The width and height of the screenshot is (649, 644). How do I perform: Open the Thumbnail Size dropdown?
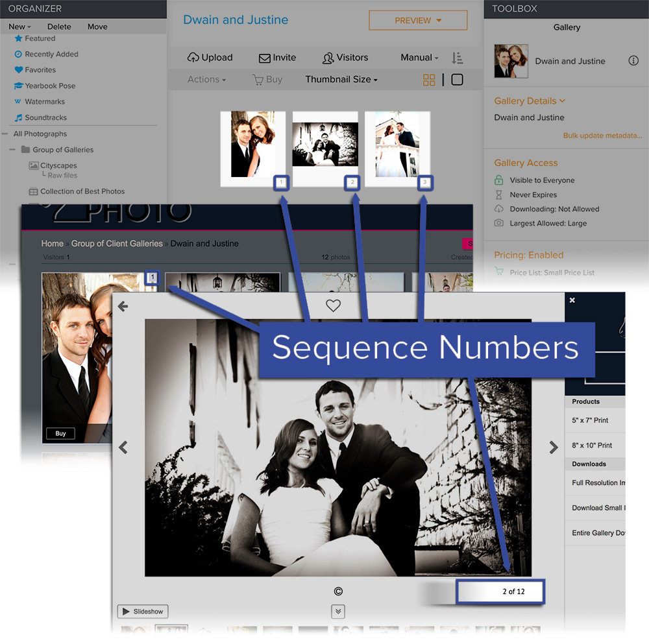341,79
